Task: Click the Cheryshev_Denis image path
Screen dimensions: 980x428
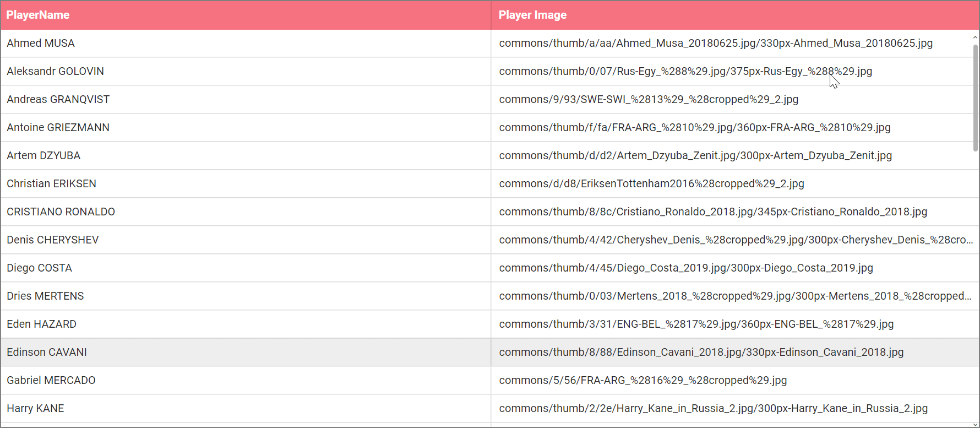Action: (x=736, y=240)
